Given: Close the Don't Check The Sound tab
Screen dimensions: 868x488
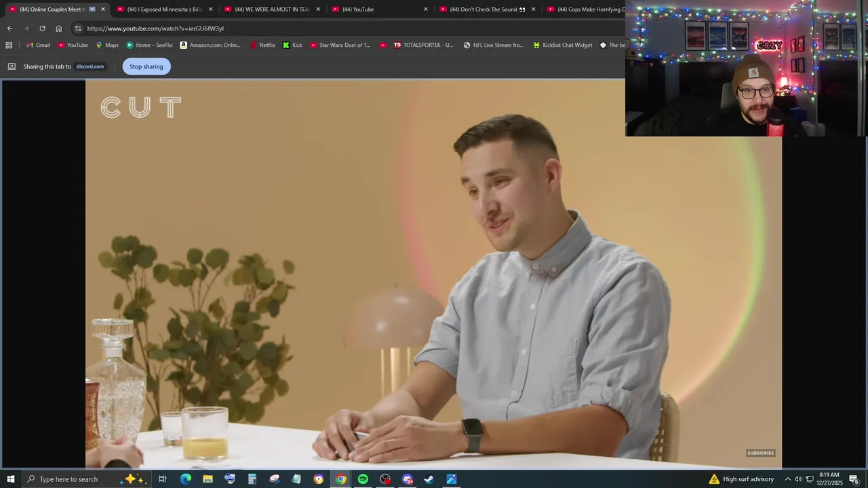Looking at the screenshot, I should point(533,9).
